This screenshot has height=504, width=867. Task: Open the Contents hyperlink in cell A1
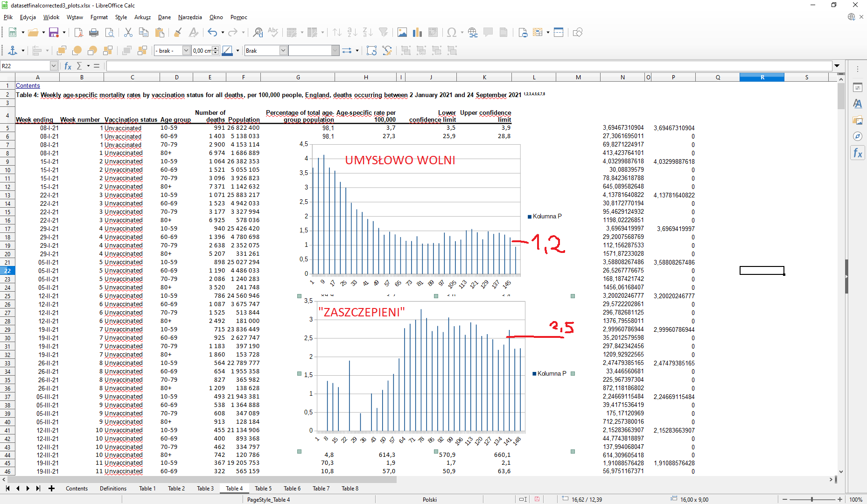(x=28, y=85)
